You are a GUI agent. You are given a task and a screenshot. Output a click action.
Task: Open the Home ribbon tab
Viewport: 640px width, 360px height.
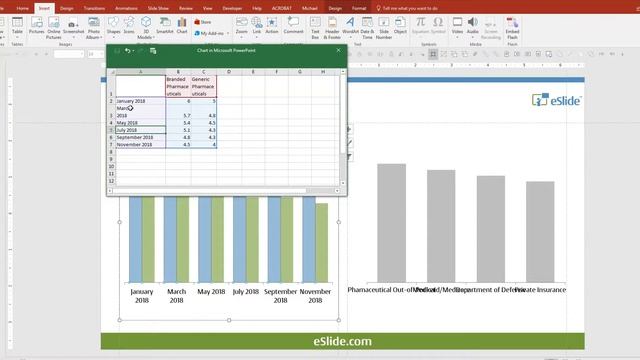pyautogui.click(x=22, y=8)
